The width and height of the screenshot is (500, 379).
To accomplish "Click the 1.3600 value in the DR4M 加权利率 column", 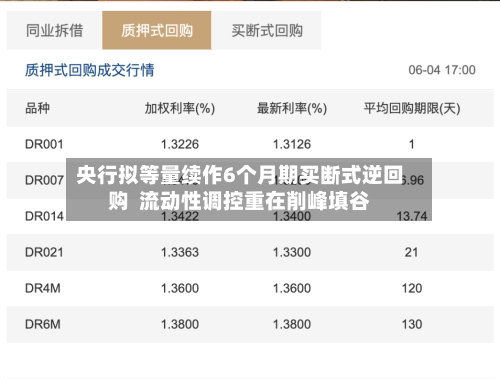I will point(180,288).
